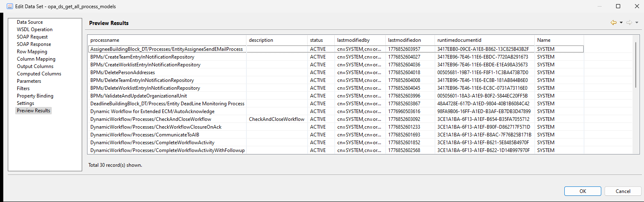Select Property Binding in the list
Screen dimensions: 644x202
point(35,96)
